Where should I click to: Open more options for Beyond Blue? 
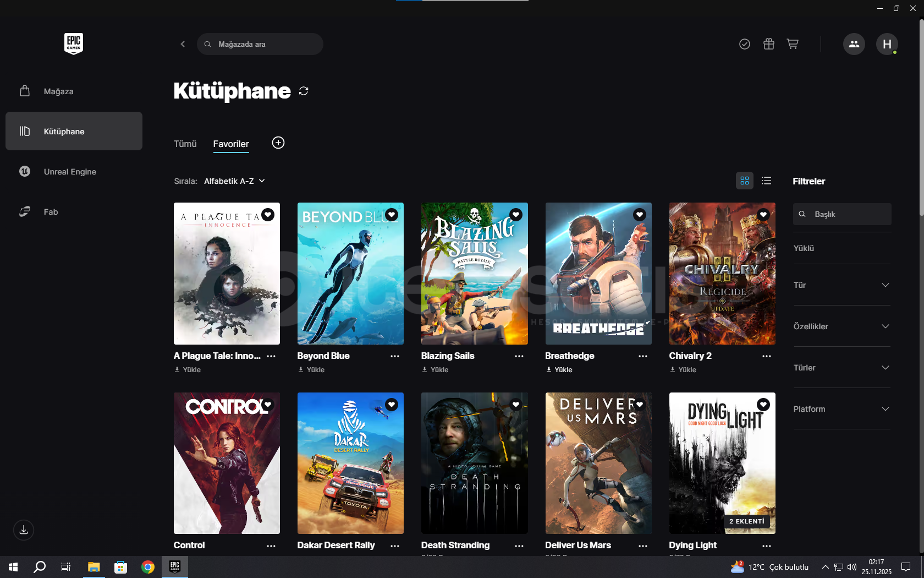pos(395,356)
